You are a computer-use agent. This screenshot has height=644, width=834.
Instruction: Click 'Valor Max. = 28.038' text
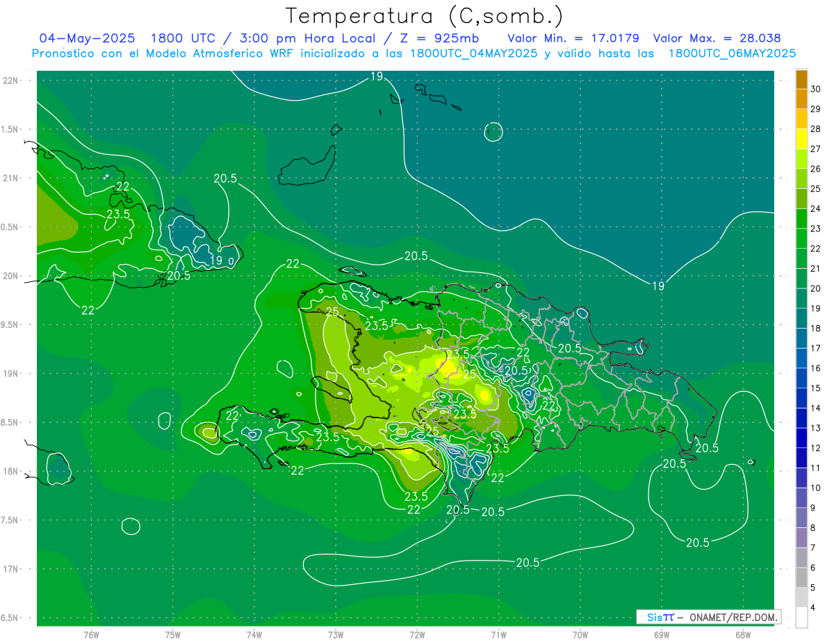click(717, 38)
